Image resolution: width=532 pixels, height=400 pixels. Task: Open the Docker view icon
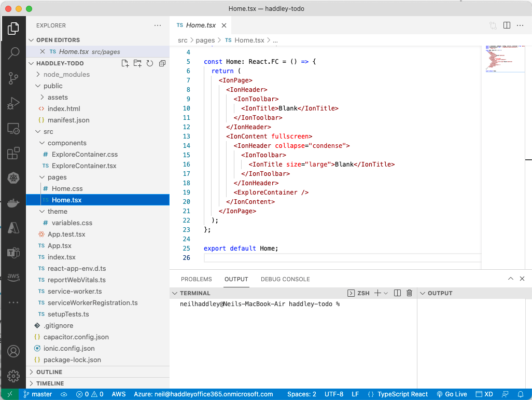13,203
